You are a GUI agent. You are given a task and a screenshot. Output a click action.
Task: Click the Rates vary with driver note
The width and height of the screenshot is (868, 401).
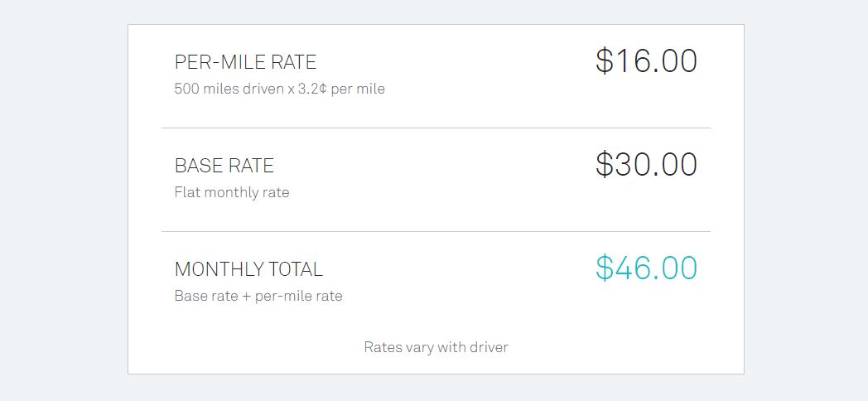pyautogui.click(x=436, y=347)
